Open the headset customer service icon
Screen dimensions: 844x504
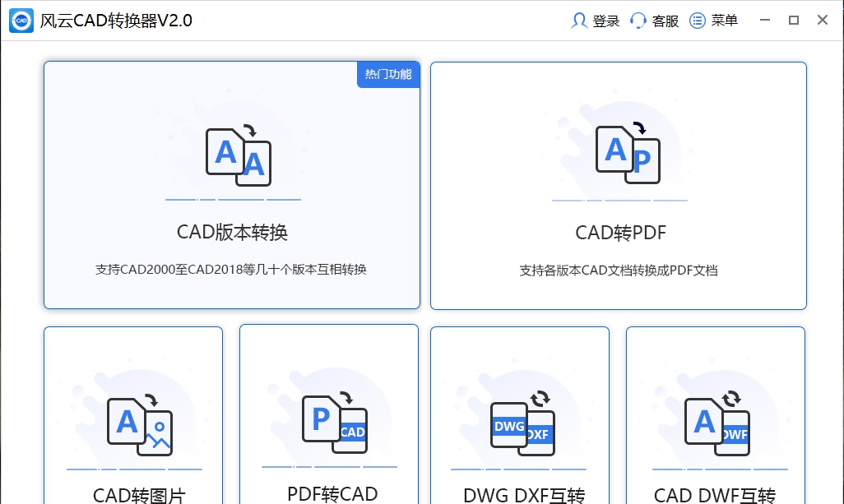click(638, 20)
